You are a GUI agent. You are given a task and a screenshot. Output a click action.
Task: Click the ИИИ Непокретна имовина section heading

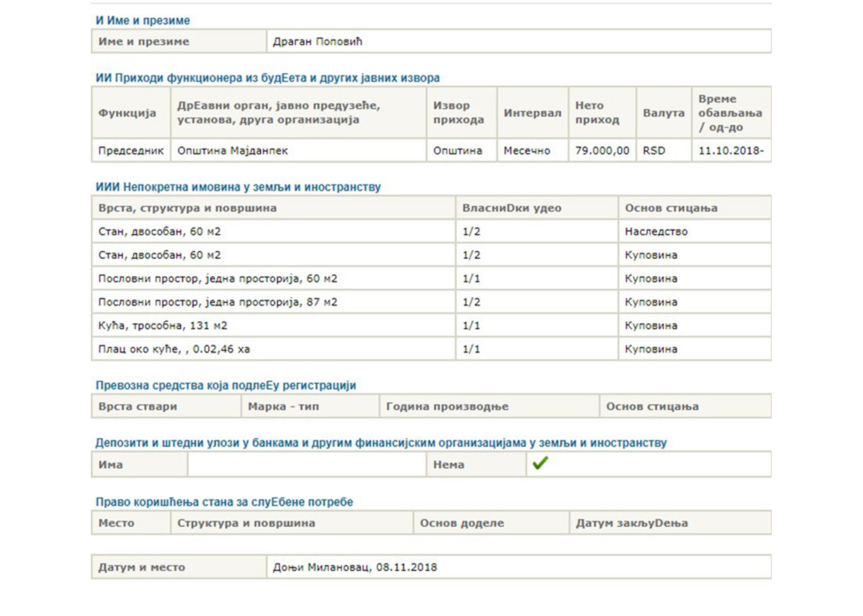coord(238,187)
